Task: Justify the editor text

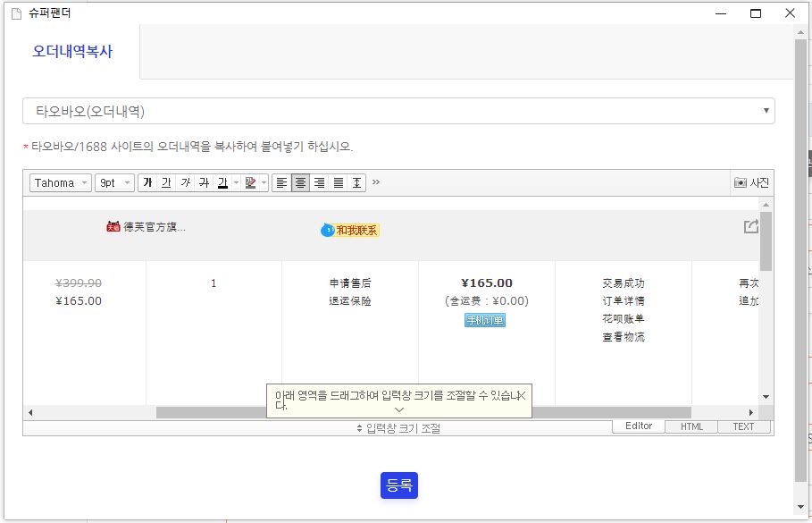Action: point(338,182)
